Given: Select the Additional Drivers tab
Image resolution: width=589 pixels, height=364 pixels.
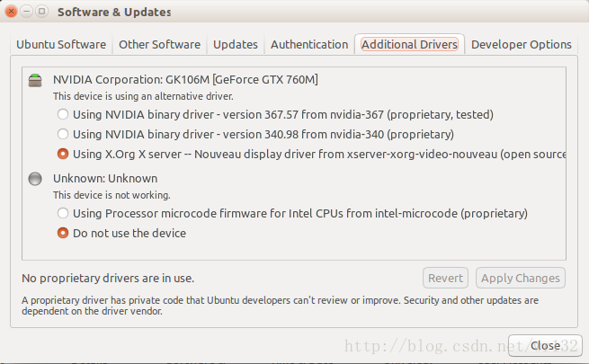Looking at the screenshot, I should click(409, 45).
